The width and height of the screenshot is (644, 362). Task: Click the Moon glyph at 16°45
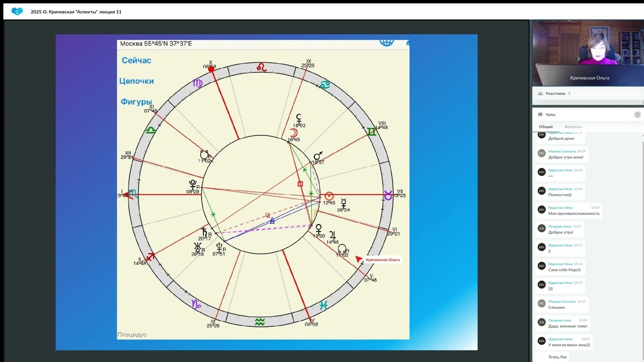tap(293, 133)
